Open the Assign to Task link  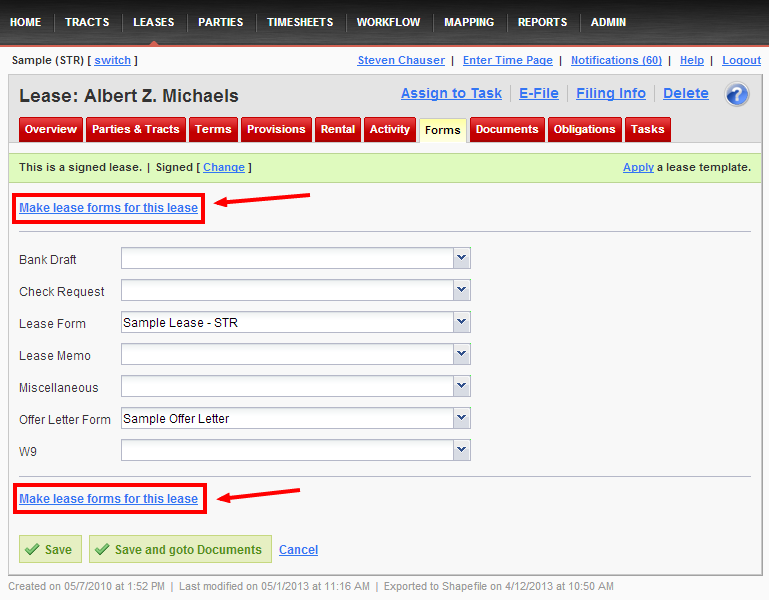(451, 93)
